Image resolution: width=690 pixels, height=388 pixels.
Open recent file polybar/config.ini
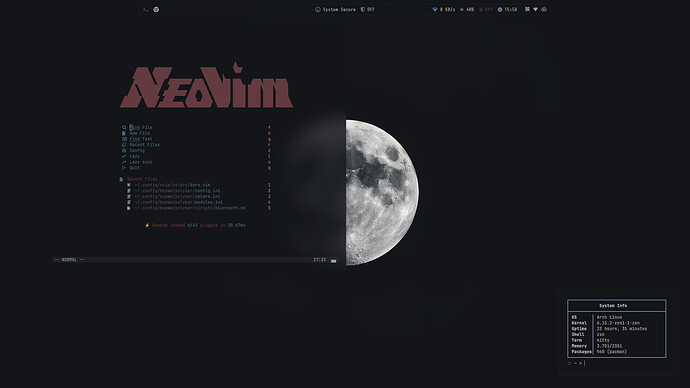178,191
